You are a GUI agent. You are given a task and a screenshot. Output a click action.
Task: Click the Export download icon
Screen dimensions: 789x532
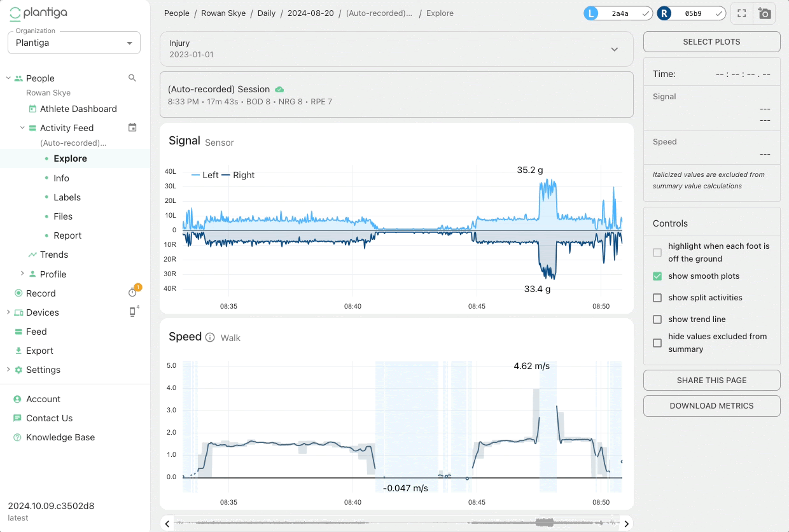pos(18,351)
